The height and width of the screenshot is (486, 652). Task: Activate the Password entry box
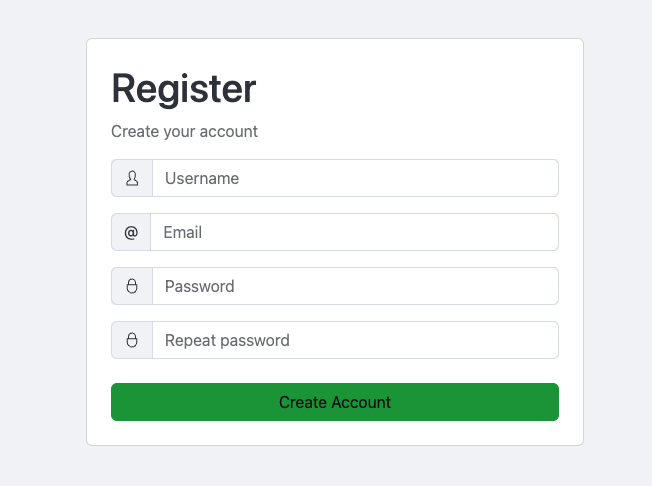(x=355, y=286)
